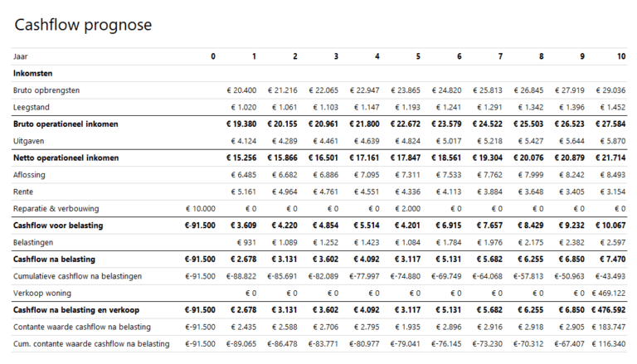Select 'Contante waarde cashflow na belasting' label
Screen dimensions: 637x364
(x=82, y=327)
